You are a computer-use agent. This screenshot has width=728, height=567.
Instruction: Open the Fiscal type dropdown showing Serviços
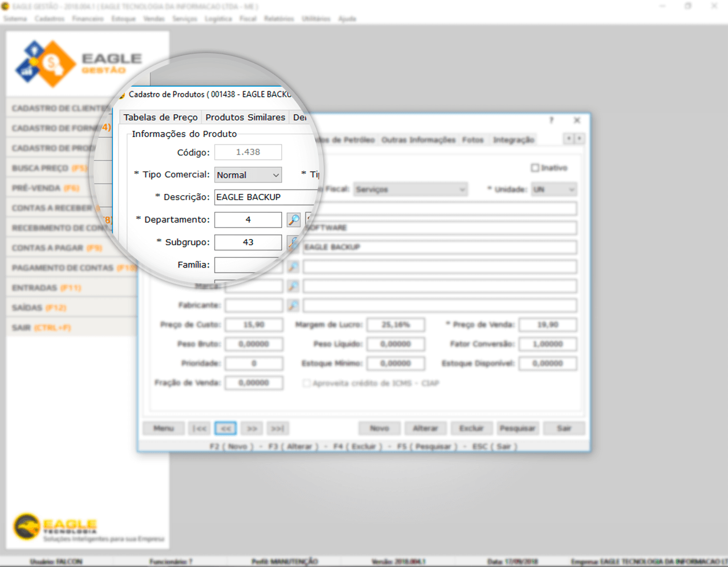(410, 189)
